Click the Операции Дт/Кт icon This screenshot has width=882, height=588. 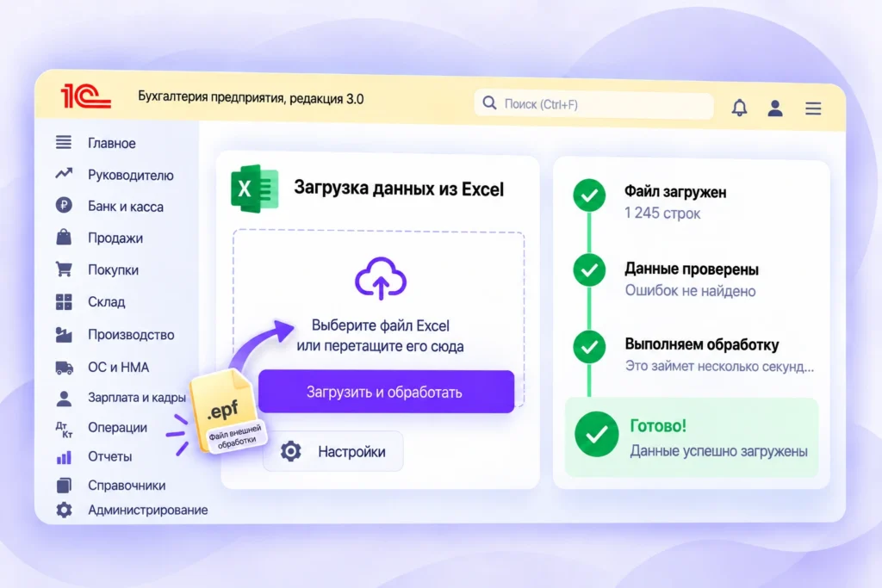coord(64,430)
